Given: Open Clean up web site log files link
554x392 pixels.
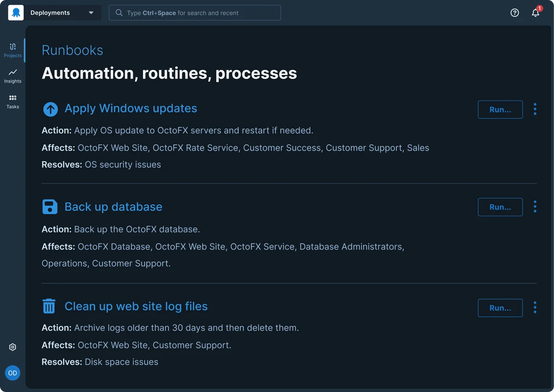Looking at the screenshot, I should pyautogui.click(x=136, y=306).
